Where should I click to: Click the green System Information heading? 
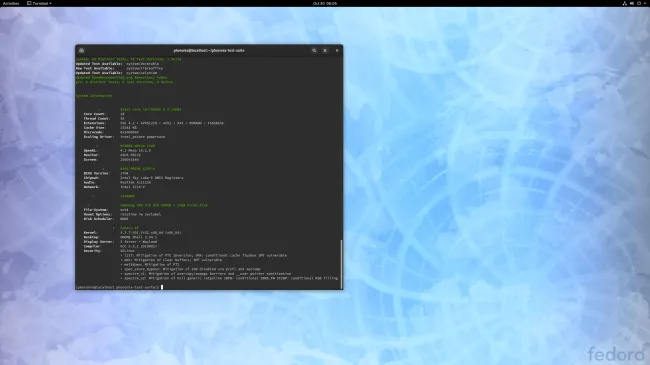point(94,96)
